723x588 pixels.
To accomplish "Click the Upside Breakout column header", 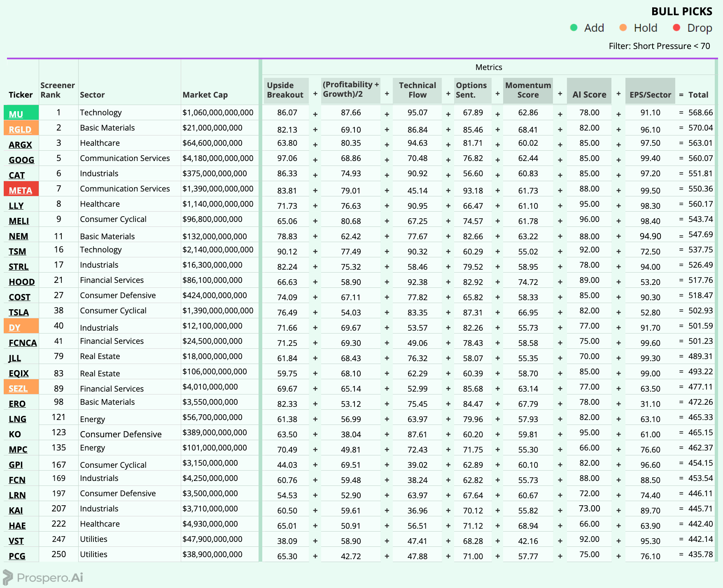I will [x=286, y=90].
